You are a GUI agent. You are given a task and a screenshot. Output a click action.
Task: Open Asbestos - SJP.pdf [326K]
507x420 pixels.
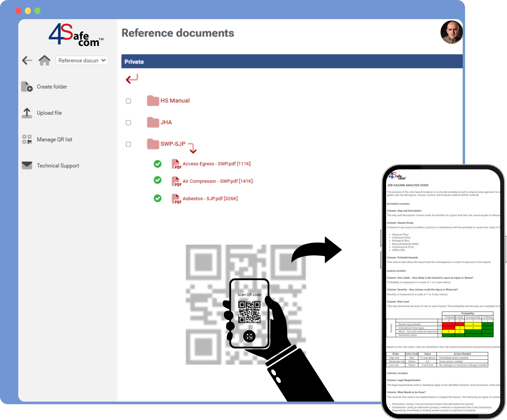click(210, 199)
